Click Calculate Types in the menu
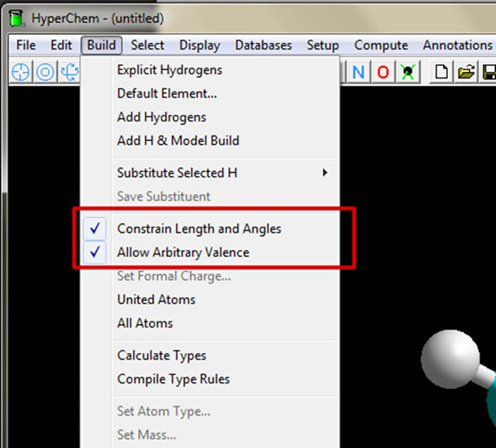496x448 pixels. click(x=161, y=355)
